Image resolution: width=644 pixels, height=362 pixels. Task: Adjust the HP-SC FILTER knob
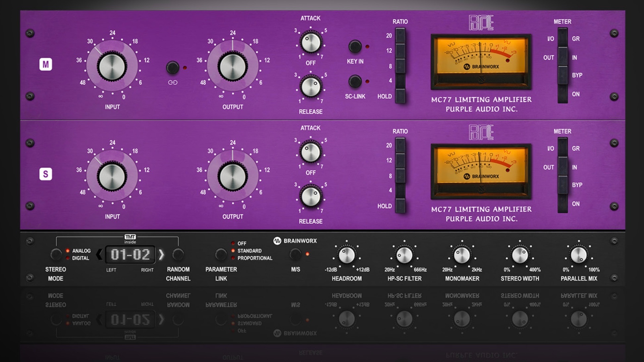[404, 255]
